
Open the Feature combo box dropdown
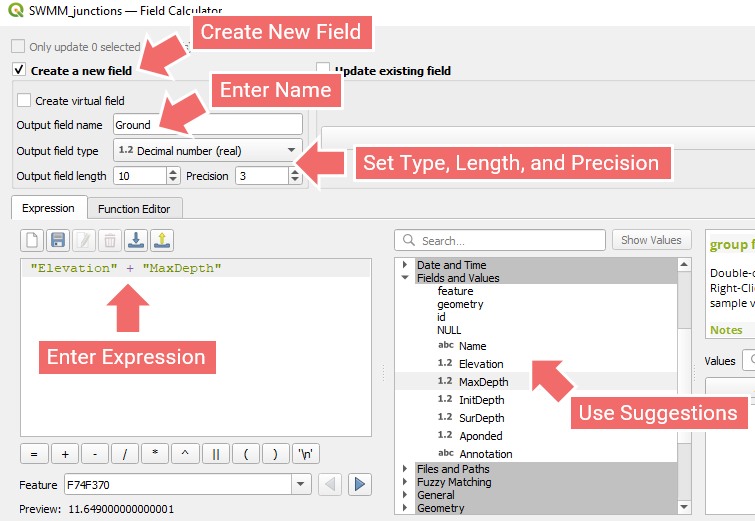[301, 485]
